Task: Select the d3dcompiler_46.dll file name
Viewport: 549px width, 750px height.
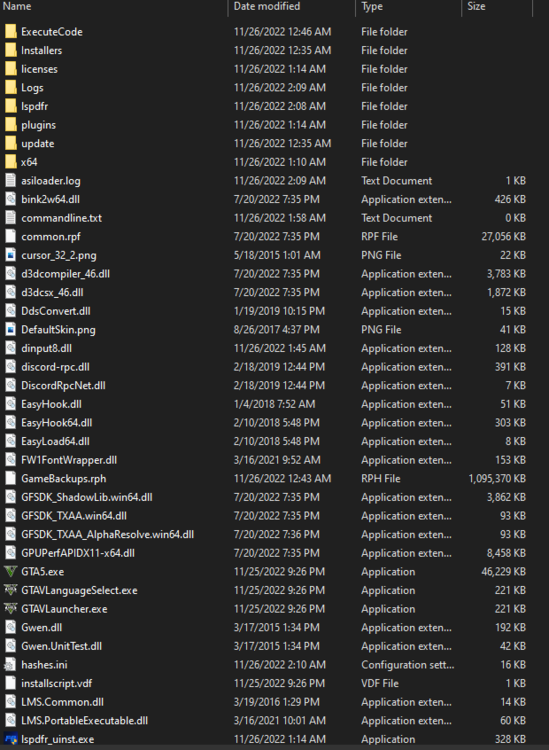Action: click(x=66, y=274)
